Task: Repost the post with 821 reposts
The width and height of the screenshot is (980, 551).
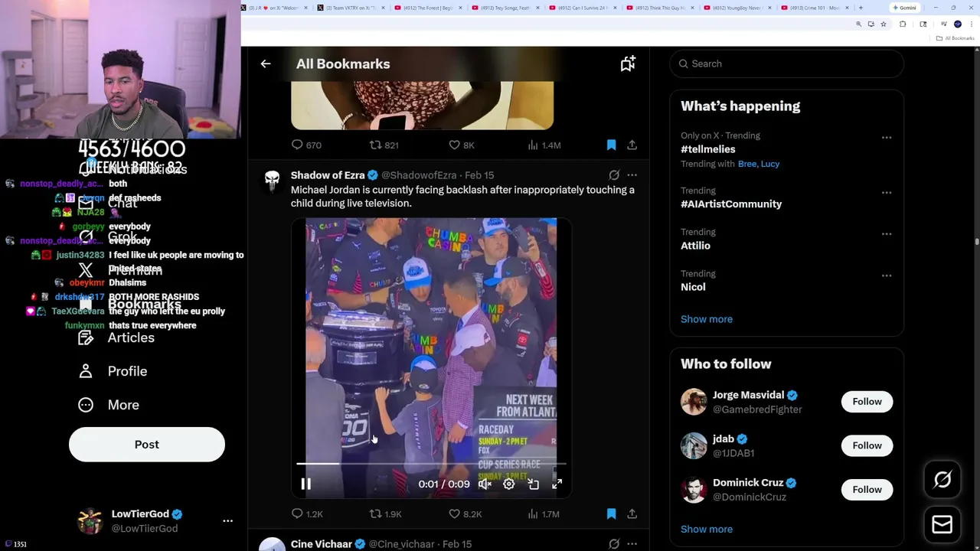Action: (x=384, y=145)
